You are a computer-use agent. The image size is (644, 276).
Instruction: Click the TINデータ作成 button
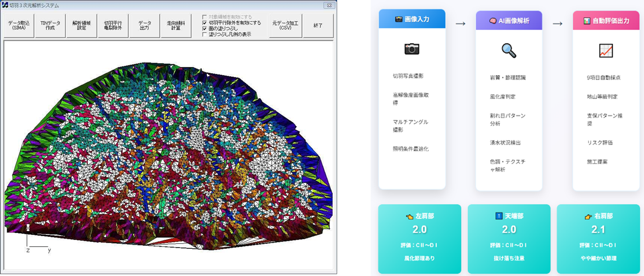[x=50, y=26]
